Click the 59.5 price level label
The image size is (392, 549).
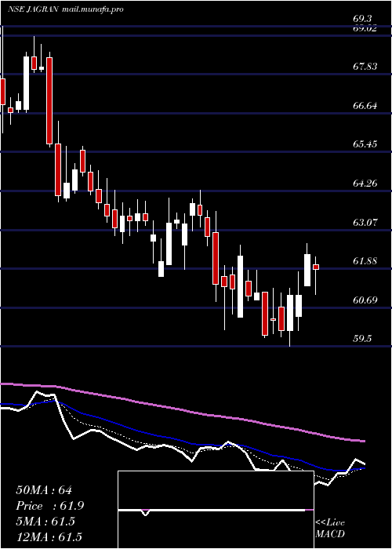click(x=364, y=339)
